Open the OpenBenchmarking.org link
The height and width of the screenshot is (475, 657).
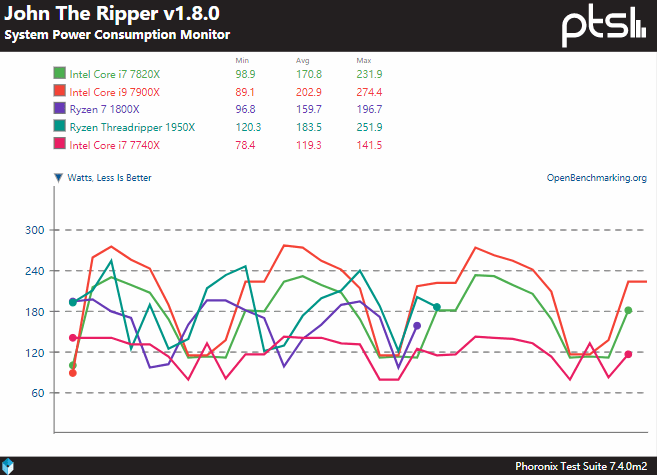(x=597, y=178)
